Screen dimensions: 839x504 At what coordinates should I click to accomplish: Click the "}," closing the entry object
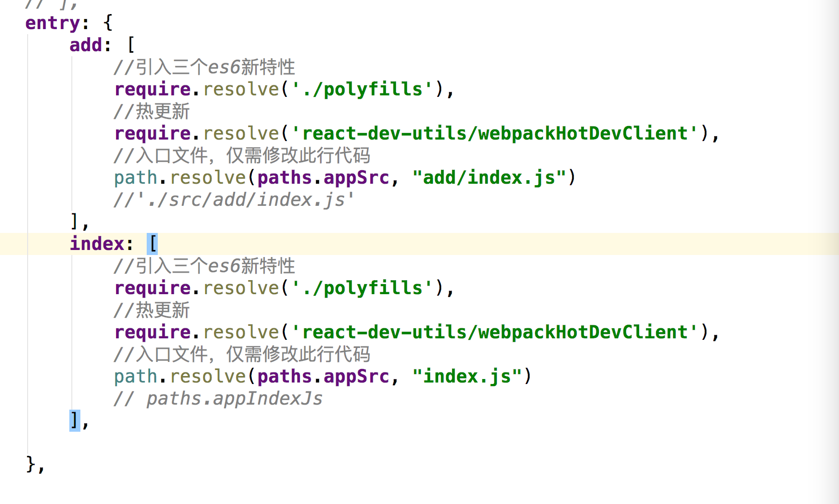point(35,465)
